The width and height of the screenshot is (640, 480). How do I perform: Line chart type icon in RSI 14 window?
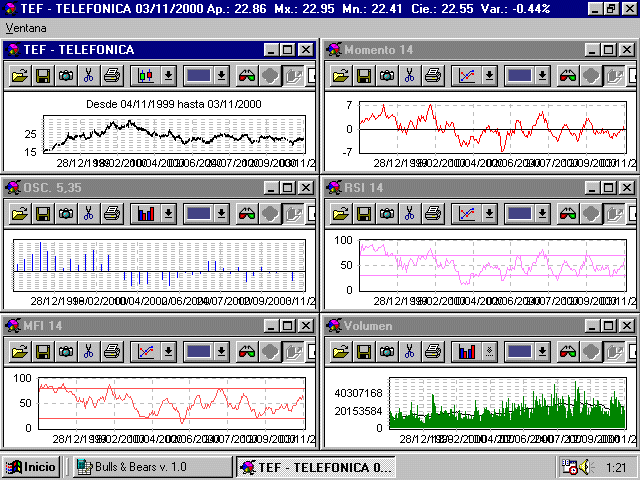(467, 213)
